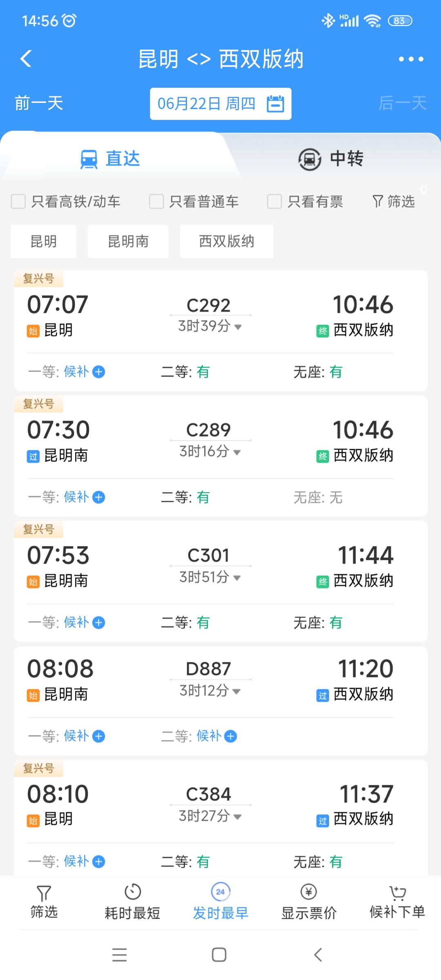Filter by 昆明南 station chip
Screen dimensions: 441x980
pos(128,241)
